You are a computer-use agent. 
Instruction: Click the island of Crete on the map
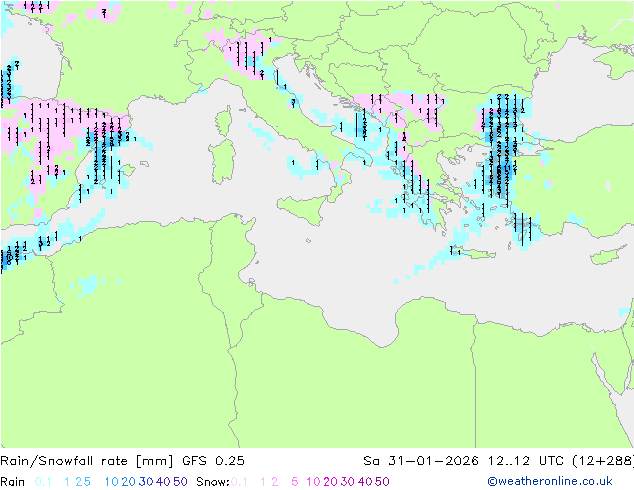[x=473, y=254]
